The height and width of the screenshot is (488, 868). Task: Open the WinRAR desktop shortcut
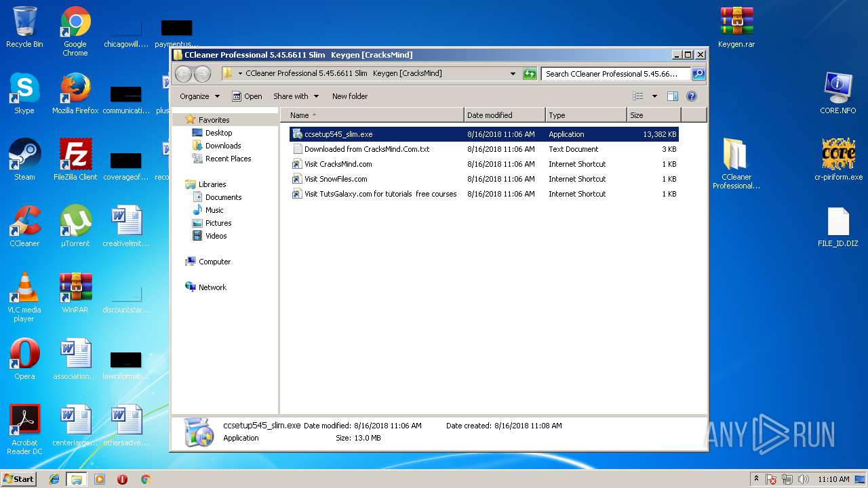(x=75, y=293)
